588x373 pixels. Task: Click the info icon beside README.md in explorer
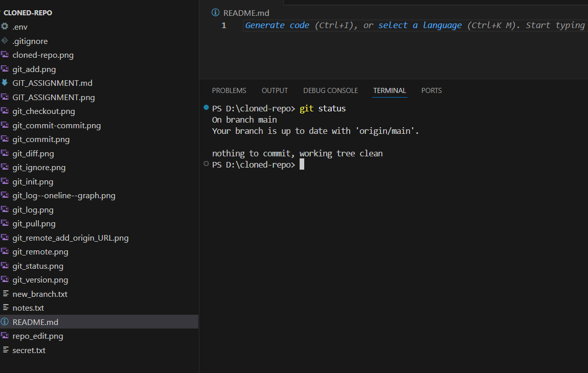(x=5, y=322)
